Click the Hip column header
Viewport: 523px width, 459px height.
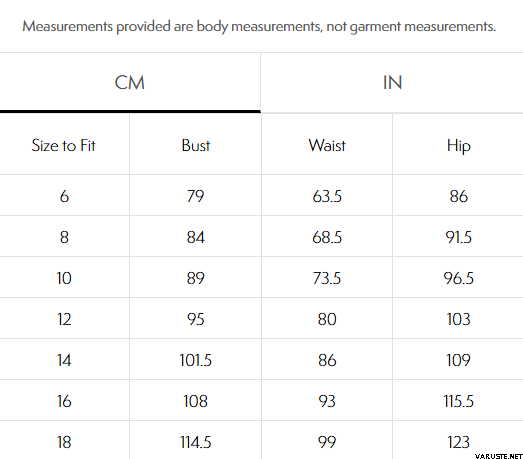click(459, 146)
